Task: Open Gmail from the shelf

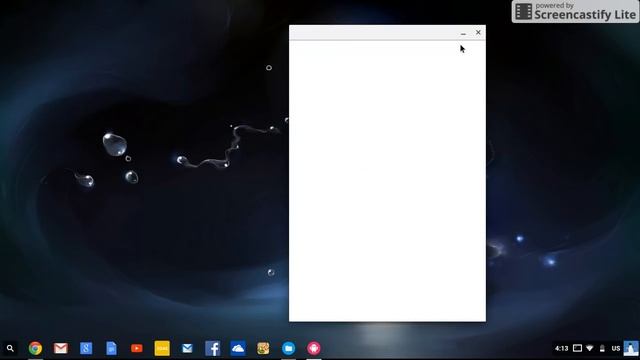Action: coord(61,348)
